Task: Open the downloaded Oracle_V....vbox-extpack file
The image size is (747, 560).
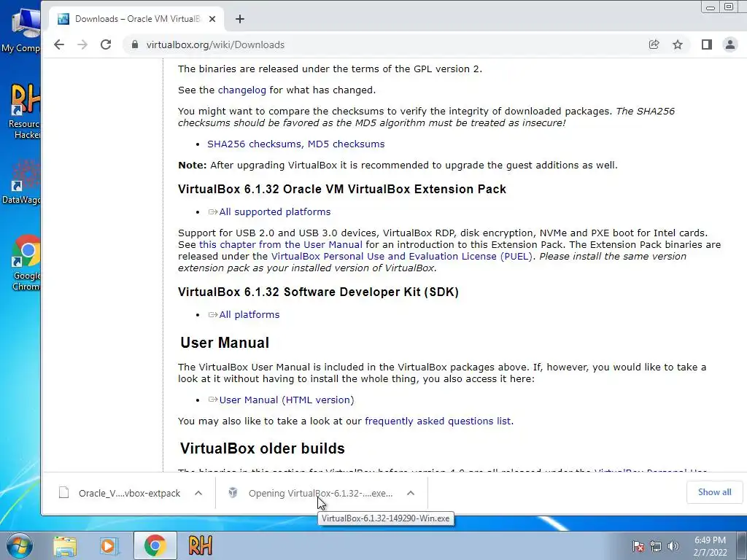Action: coord(129,494)
